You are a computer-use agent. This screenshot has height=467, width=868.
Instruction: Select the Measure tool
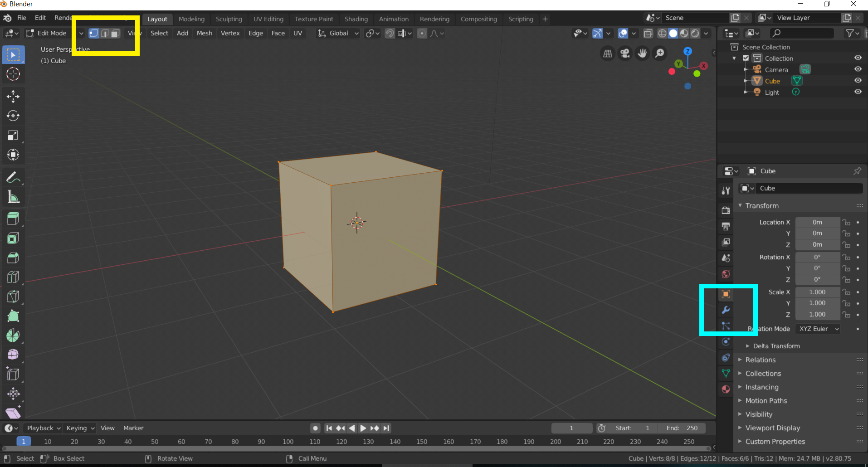click(x=13, y=197)
